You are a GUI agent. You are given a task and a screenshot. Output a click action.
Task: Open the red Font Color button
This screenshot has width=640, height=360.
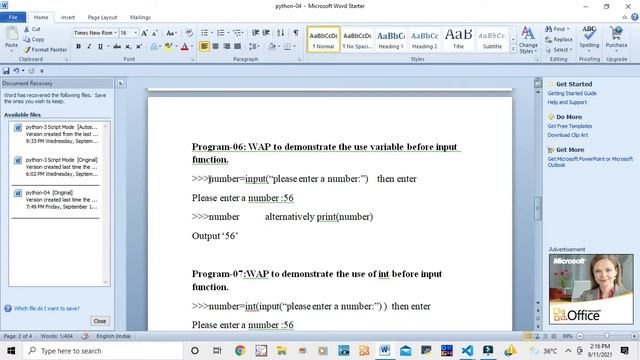coord(184,47)
